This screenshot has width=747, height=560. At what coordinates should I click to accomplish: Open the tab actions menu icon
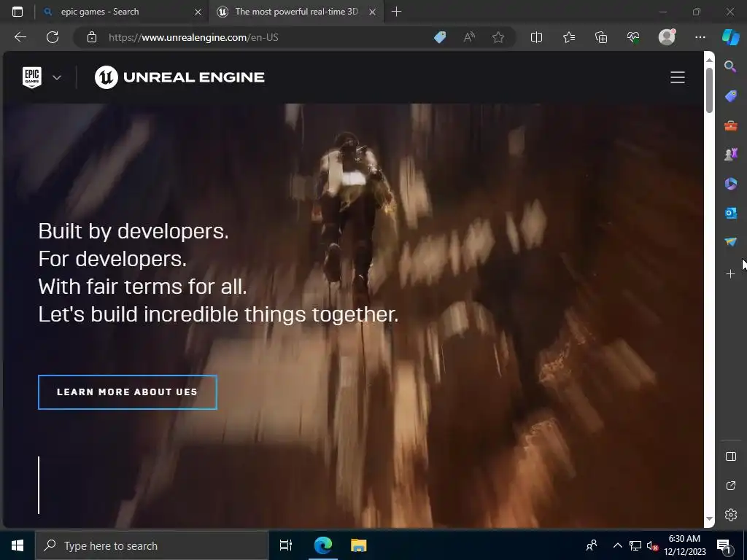[x=18, y=12]
